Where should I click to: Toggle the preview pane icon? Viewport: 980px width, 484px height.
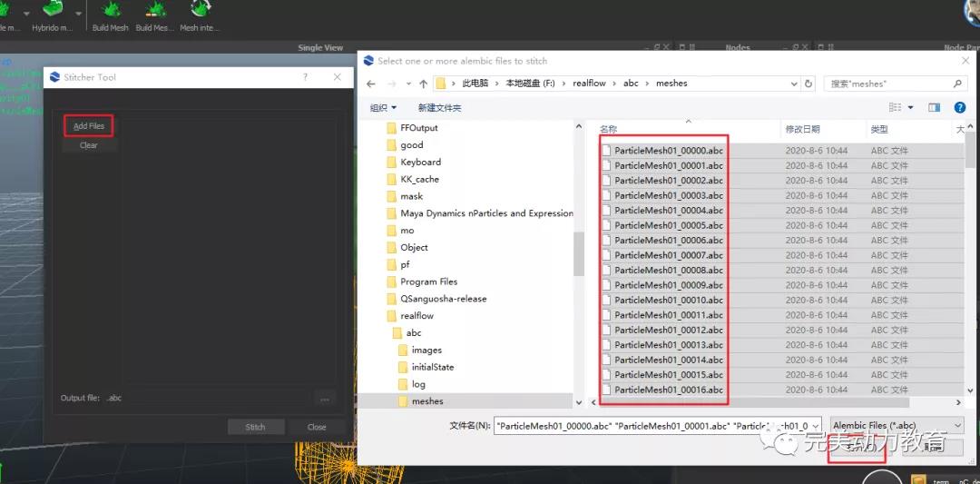(934, 107)
